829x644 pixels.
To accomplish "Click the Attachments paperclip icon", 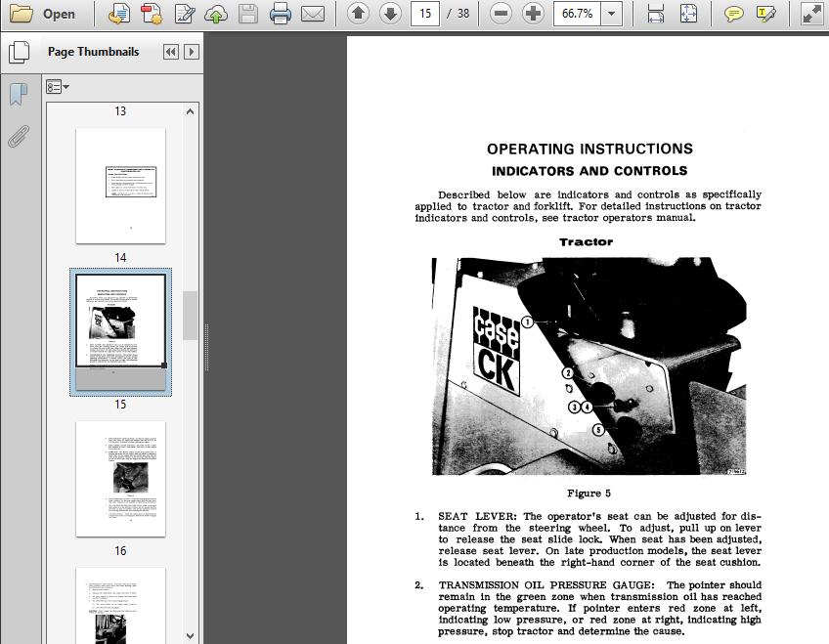I will click(x=19, y=136).
